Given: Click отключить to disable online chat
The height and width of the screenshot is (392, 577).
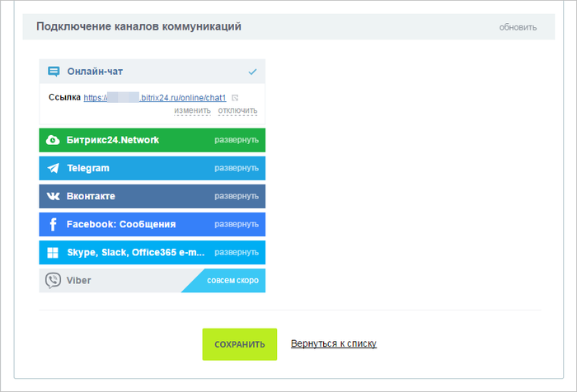Looking at the screenshot, I should (237, 110).
